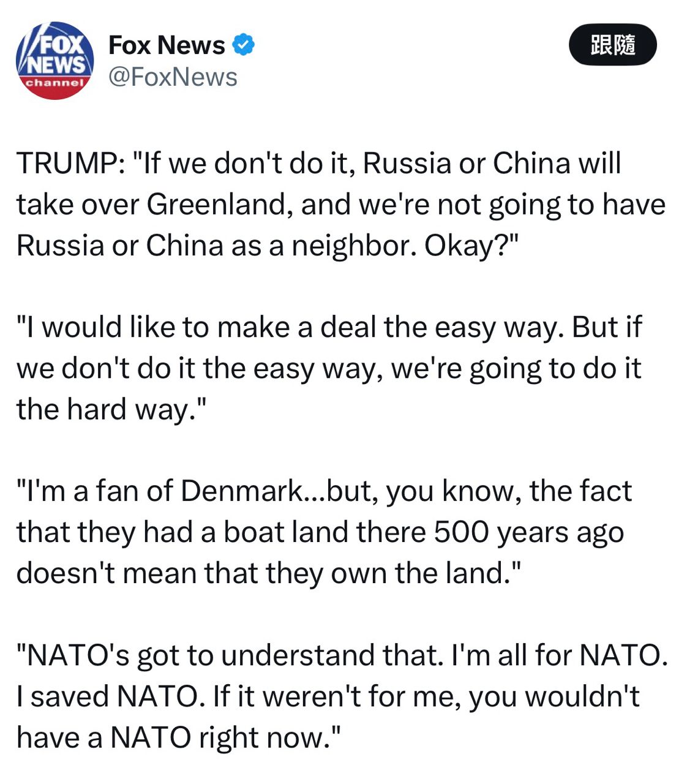687x784 pixels.
Task: Click the "doesn't mean that they own the land" line
Action: (268, 573)
